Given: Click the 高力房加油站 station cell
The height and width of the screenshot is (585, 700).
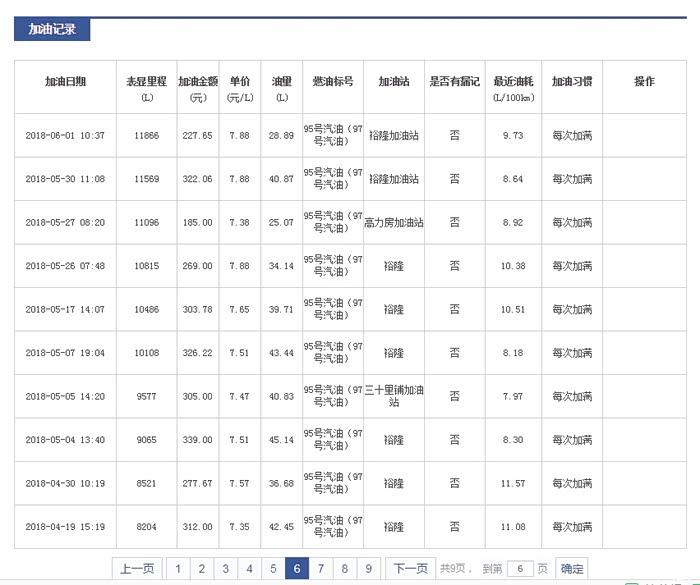Looking at the screenshot, I should 393,223.
